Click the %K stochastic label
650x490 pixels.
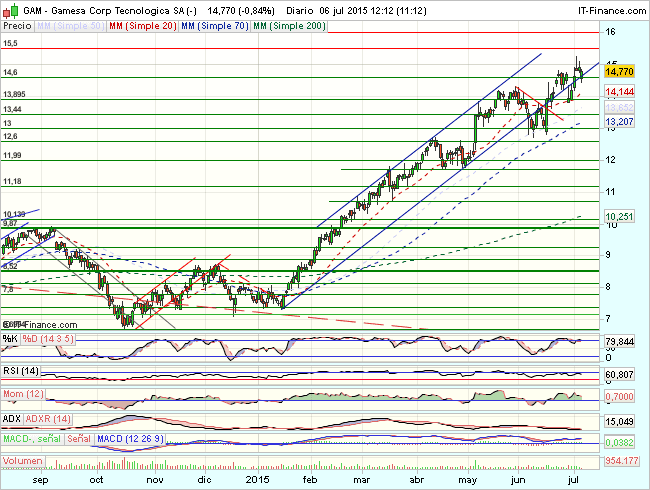pyautogui.click(x=10, y=339)
